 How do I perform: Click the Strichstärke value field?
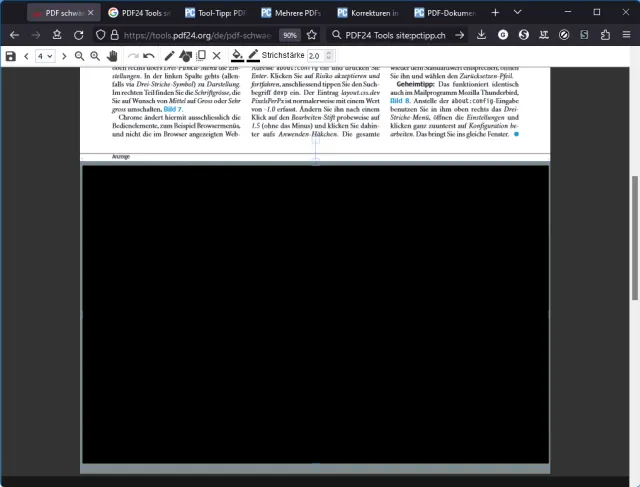pos(317,56)
